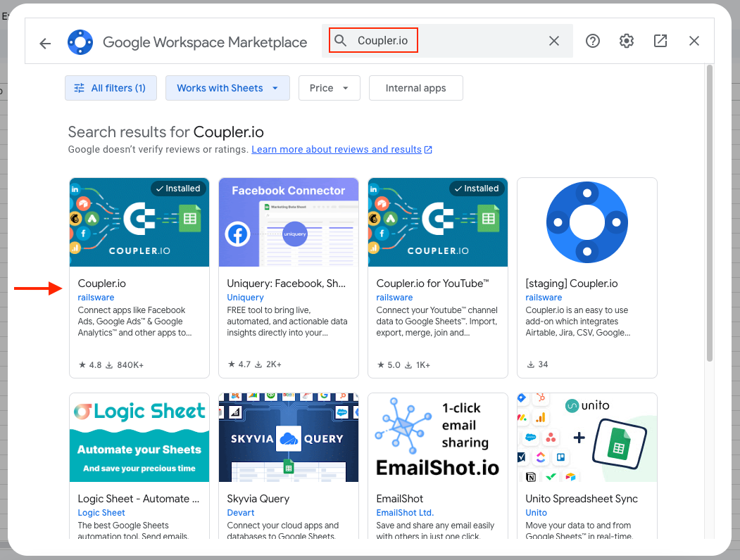Click railsware under Coupler.io for YouTube
This screenshot has width=740, height=560.
tap(394, 298)
